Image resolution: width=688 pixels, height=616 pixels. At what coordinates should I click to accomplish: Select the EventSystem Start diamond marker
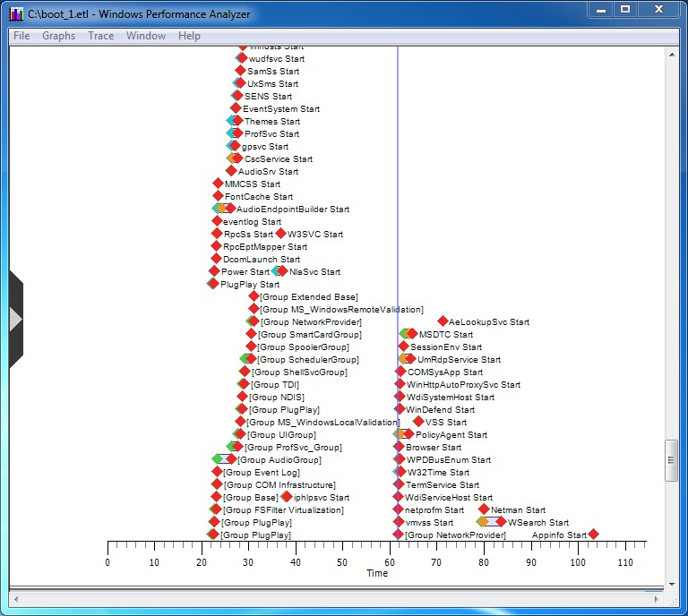(236, 108)
